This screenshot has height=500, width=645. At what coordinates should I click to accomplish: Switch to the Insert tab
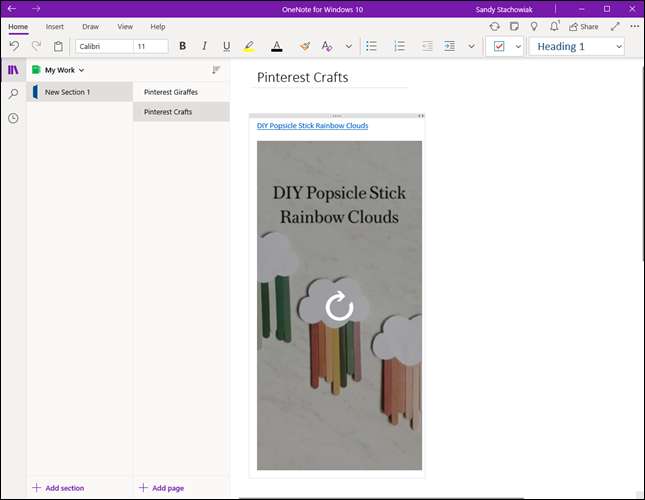pos(54,26)
